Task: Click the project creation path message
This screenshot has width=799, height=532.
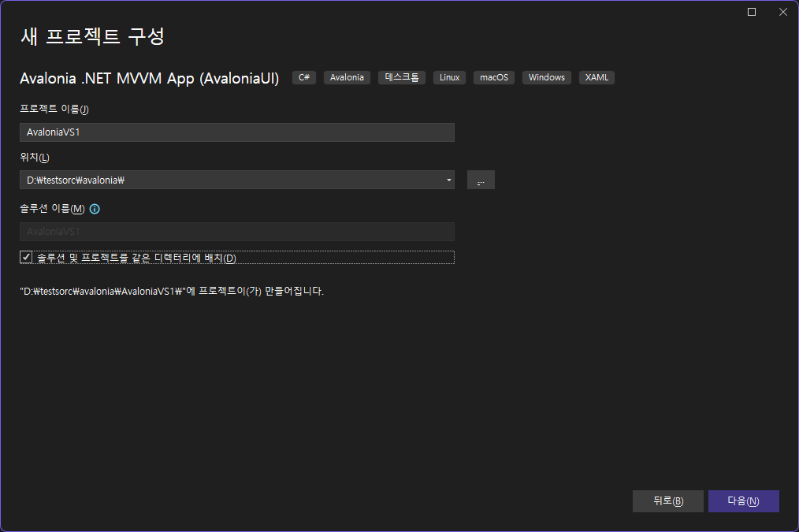Action: pos(172,292)
